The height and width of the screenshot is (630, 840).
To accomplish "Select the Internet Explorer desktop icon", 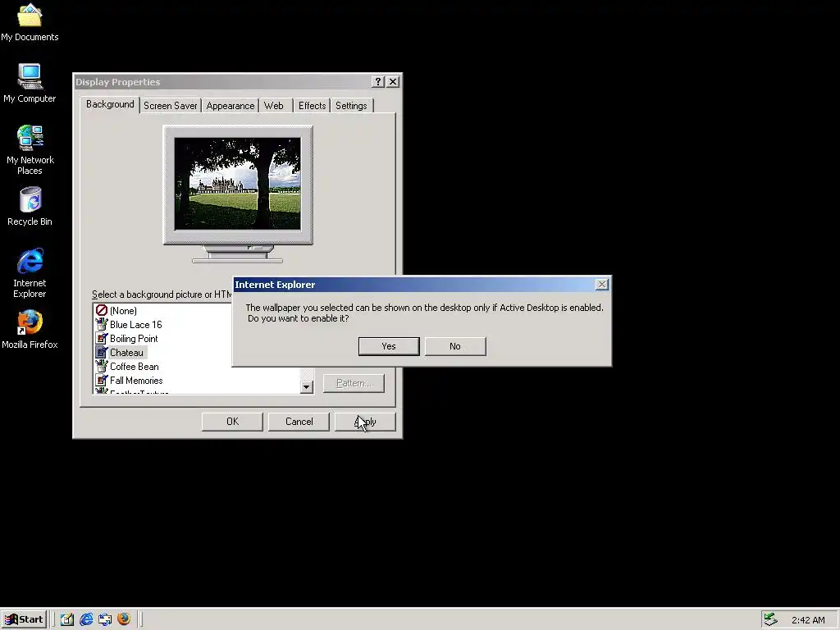I will [30, 272].
